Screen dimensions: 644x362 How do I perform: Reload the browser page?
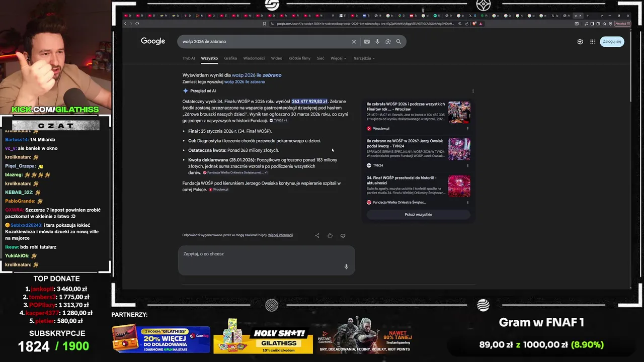(137, 24)
